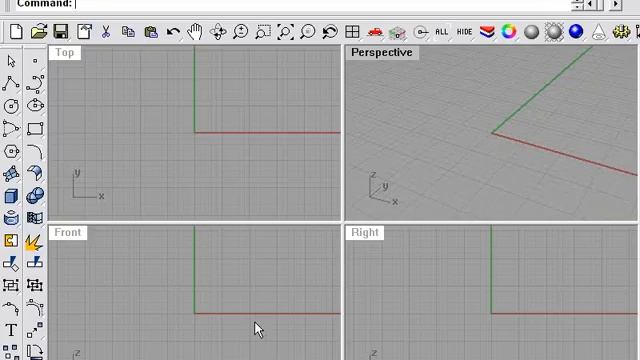This screenshot has width=640, height=360.
Task: Select the pointer arrow tool in left toolbar
Action: [x=11, y=61]
